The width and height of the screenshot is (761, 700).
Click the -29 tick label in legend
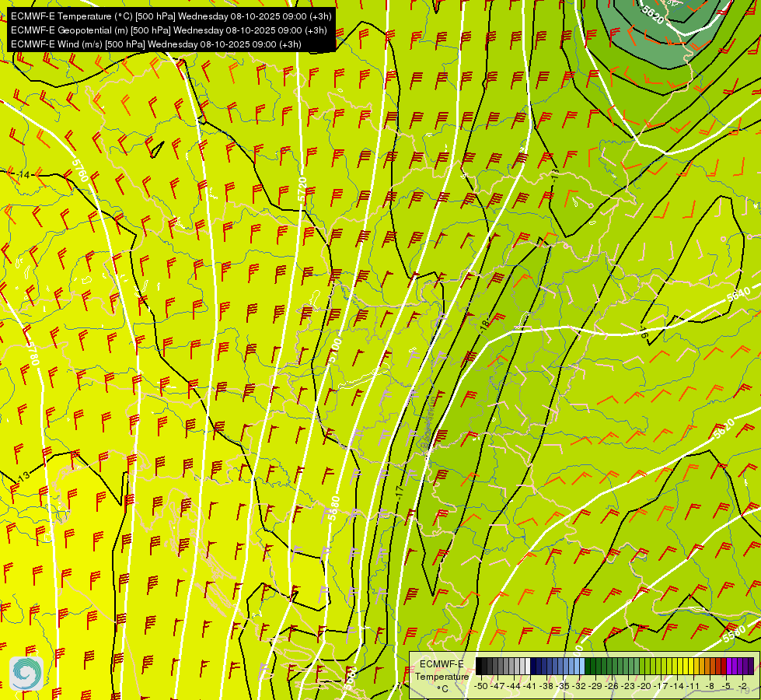[x=595, y=686]
